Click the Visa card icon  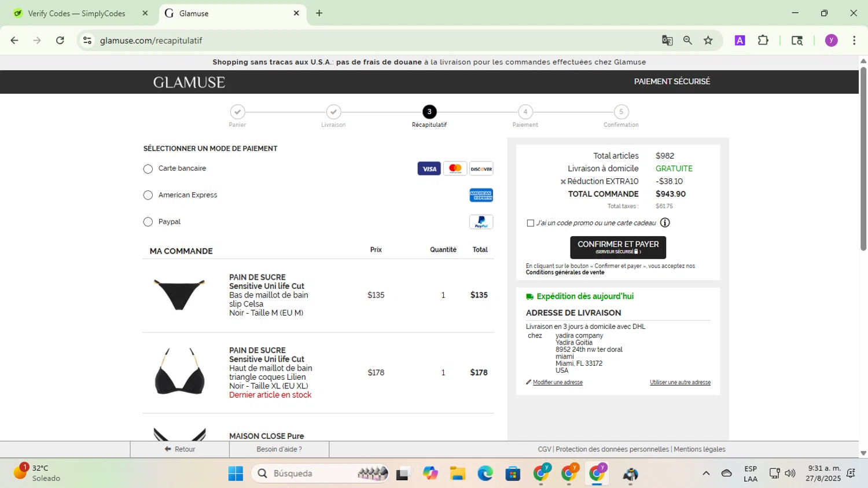(429, 169)
